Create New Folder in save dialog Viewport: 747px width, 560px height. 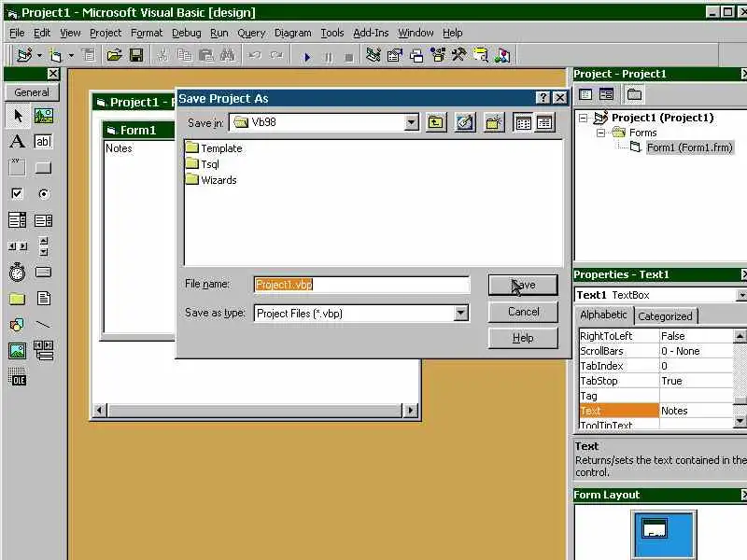point(494,123)
